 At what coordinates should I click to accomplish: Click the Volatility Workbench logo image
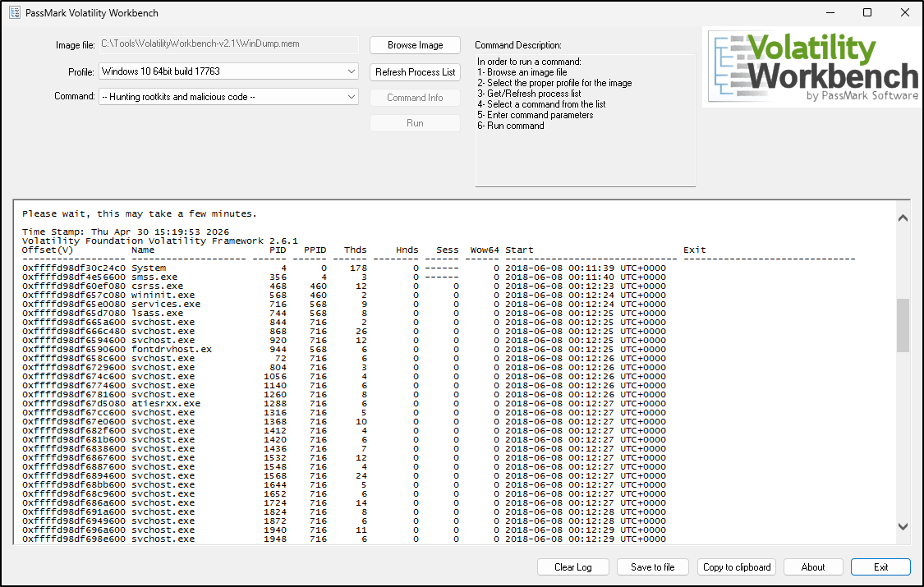[x=812, y=67]
